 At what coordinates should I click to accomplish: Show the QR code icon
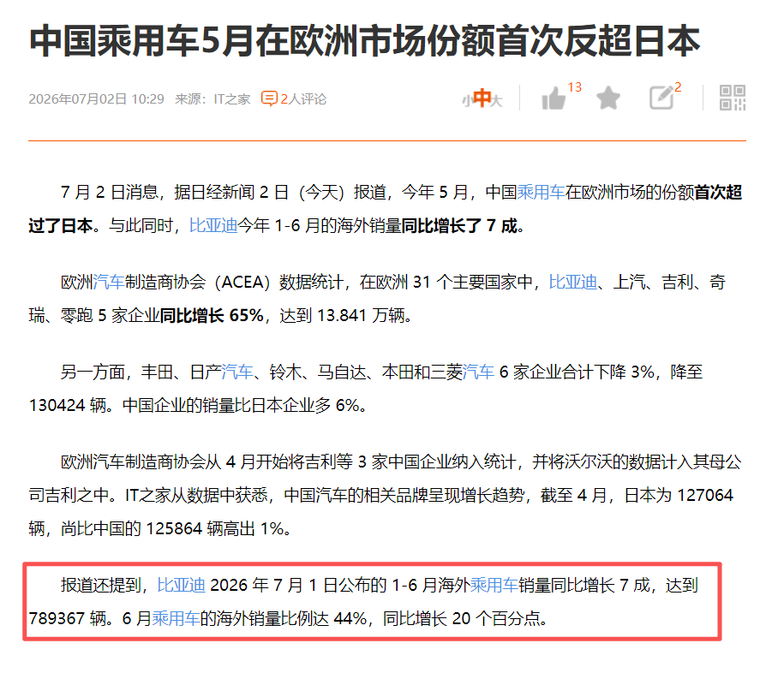click(733, 98)
